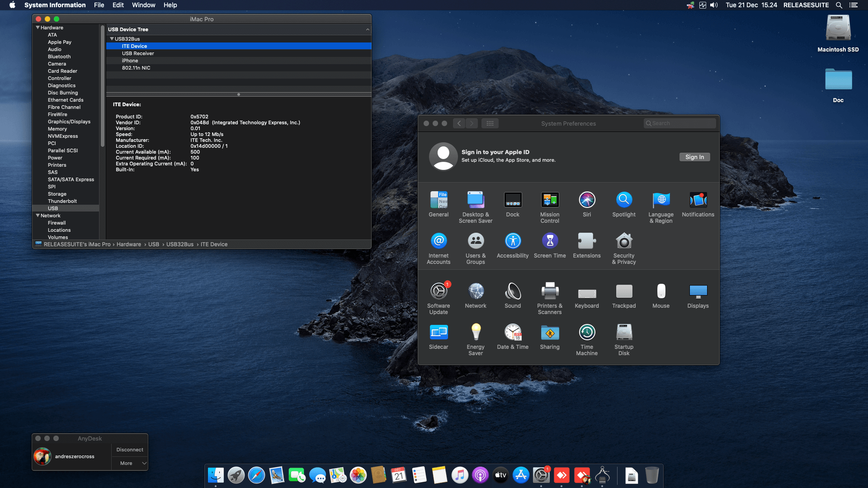Open the General preferences pane
Image resolution: width=868 pixels, height=488 pixels.
coord(439,204)
